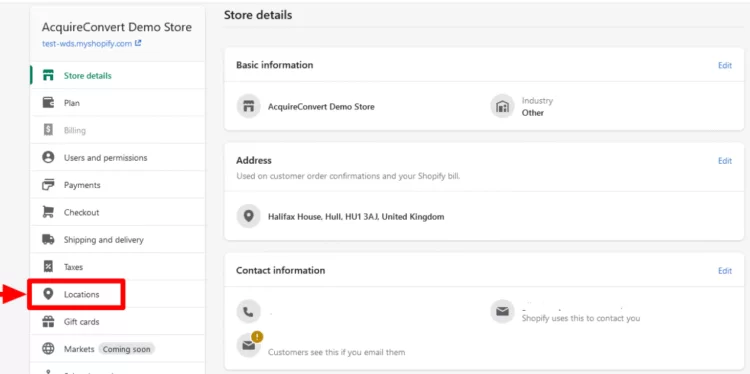Viewport: 750px width, 374px height.
Task: Click the Gift cards present icon
Action: (x=48, y=322)
